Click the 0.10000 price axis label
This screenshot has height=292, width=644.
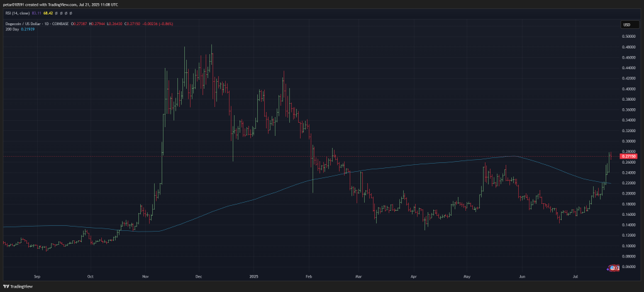pos(629,246)
